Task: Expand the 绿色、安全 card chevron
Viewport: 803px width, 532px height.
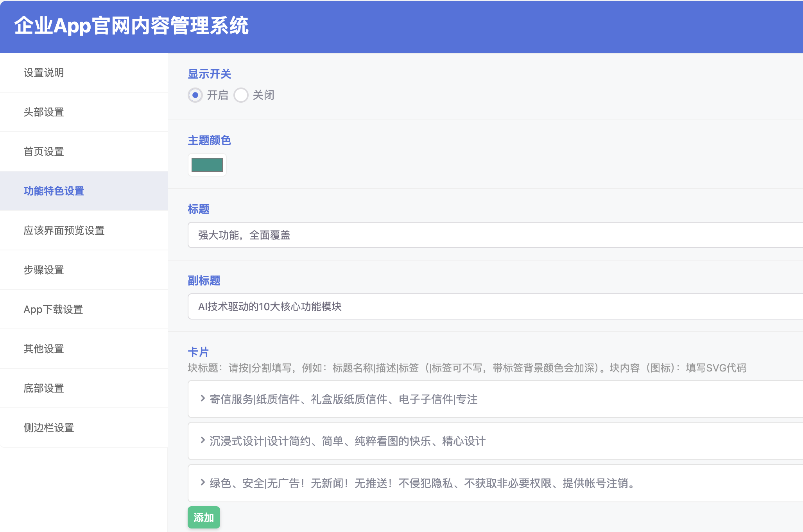Action: (x=203, y=482)
